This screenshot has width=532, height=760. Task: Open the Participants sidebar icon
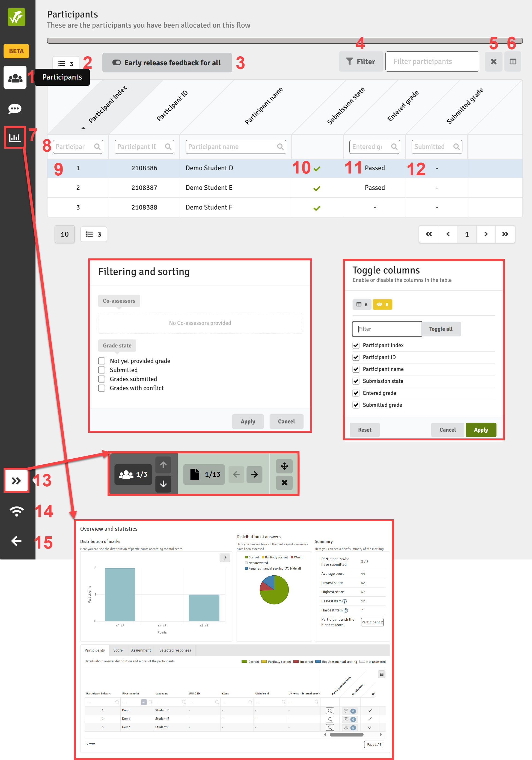click(15, 78)
